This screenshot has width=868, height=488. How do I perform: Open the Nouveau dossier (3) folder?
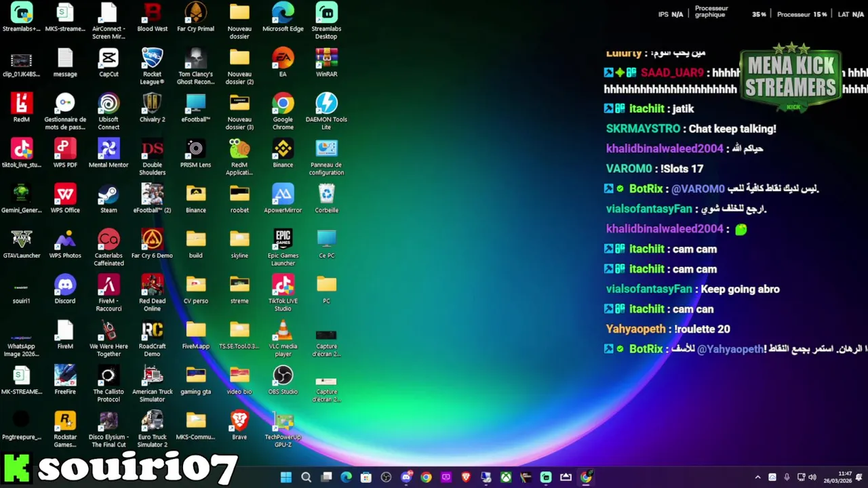pos(239,112)
